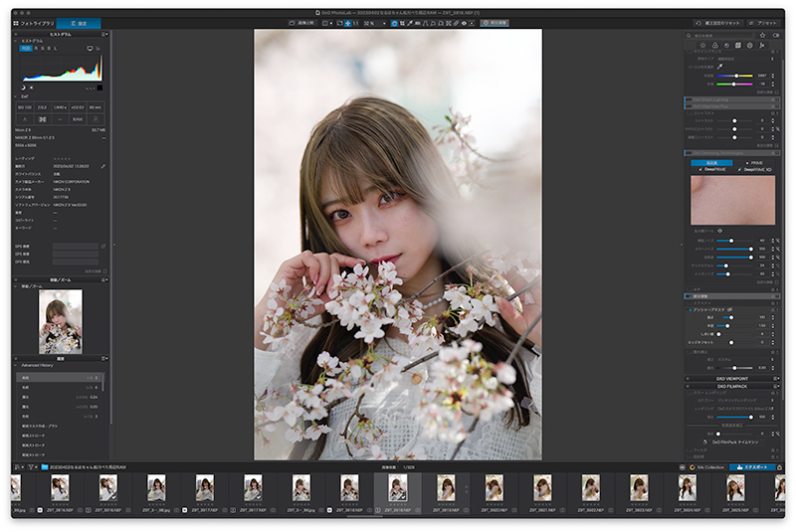The height and width of the screenshot is (532, 796).
Task: Collapse the ヒストグラム section
Action: pyautogui.click(x=16, y=41)
